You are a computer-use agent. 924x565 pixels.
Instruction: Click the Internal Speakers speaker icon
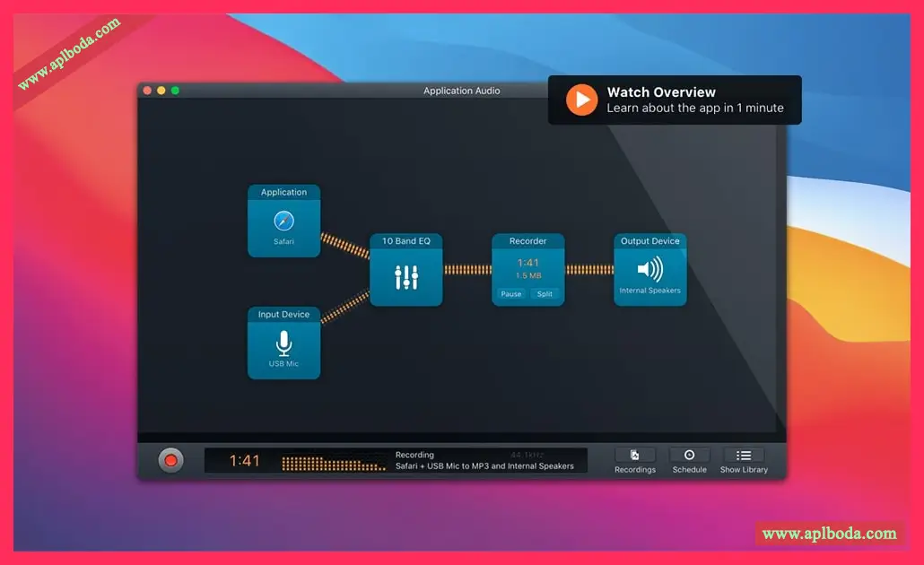click(x=650, y=269)
